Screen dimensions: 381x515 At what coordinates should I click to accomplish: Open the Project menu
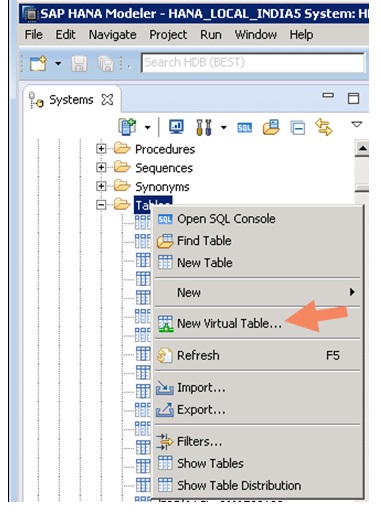coord(168,35)
